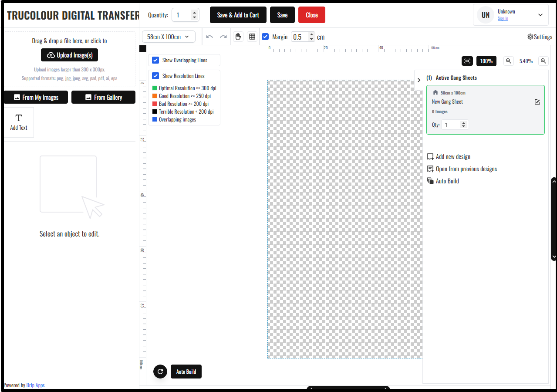
Task: Click Save & Add to Cart
Action: pos(238,15)
